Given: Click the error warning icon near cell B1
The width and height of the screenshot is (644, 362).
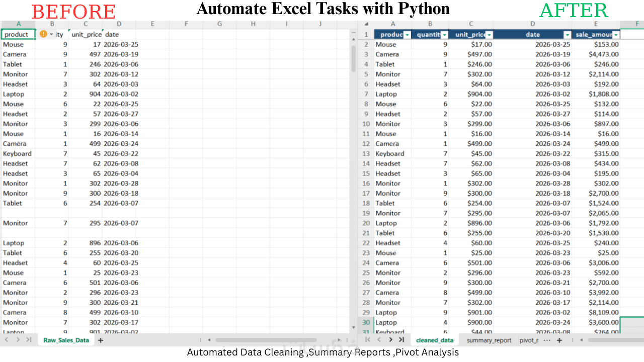Looking at the screenshot, I should [43, 34].
